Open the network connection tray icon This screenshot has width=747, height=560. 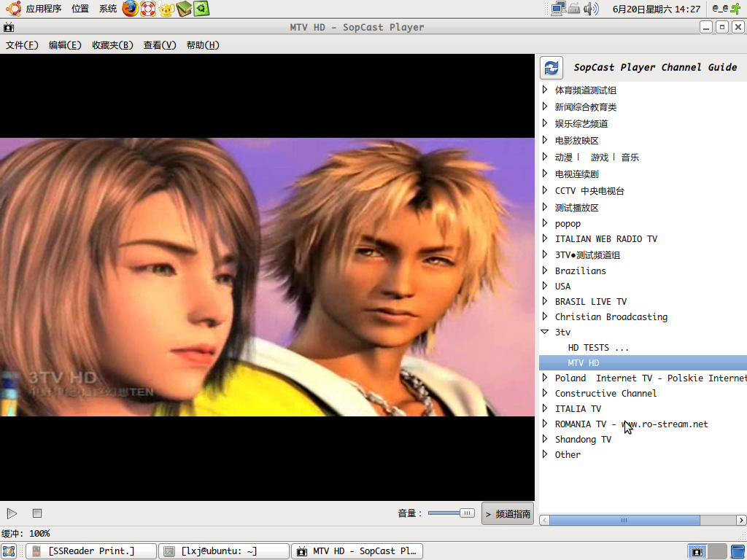coord(558,9)
